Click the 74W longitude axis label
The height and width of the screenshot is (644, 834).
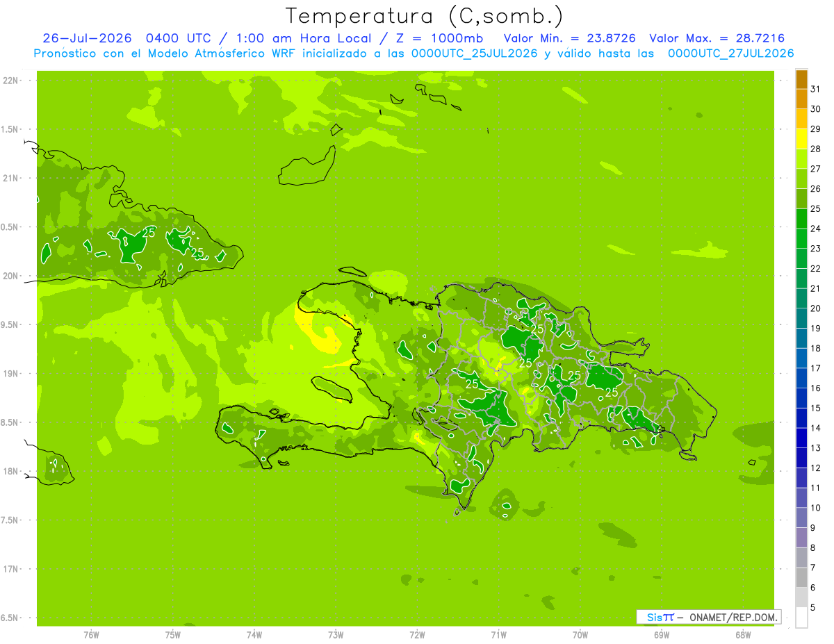pos(254,635)
